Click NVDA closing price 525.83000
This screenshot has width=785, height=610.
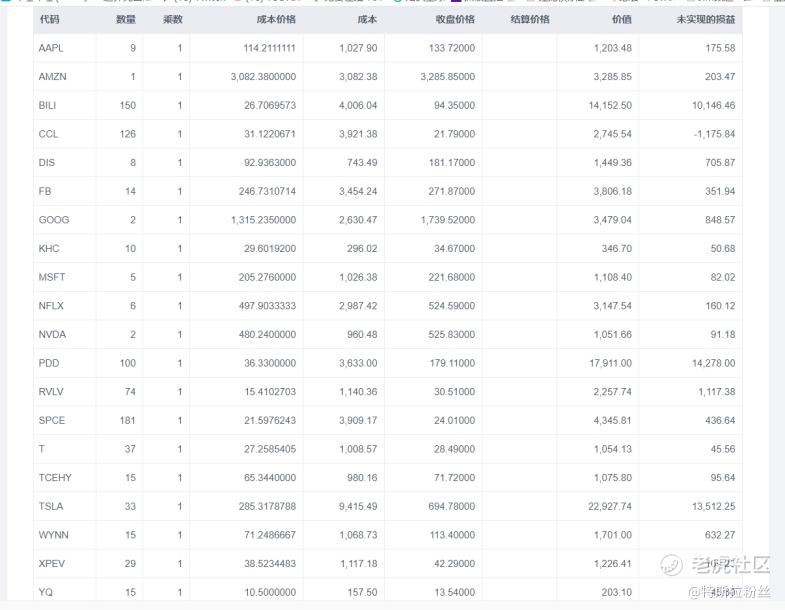click(452, 334)
